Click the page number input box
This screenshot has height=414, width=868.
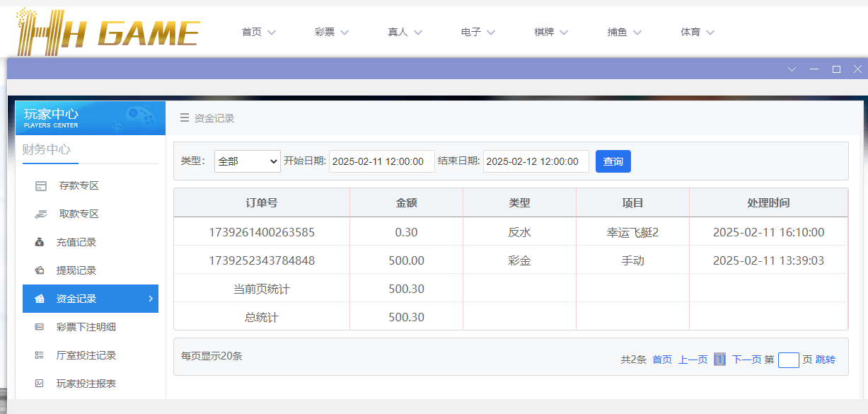pos(788,360)
